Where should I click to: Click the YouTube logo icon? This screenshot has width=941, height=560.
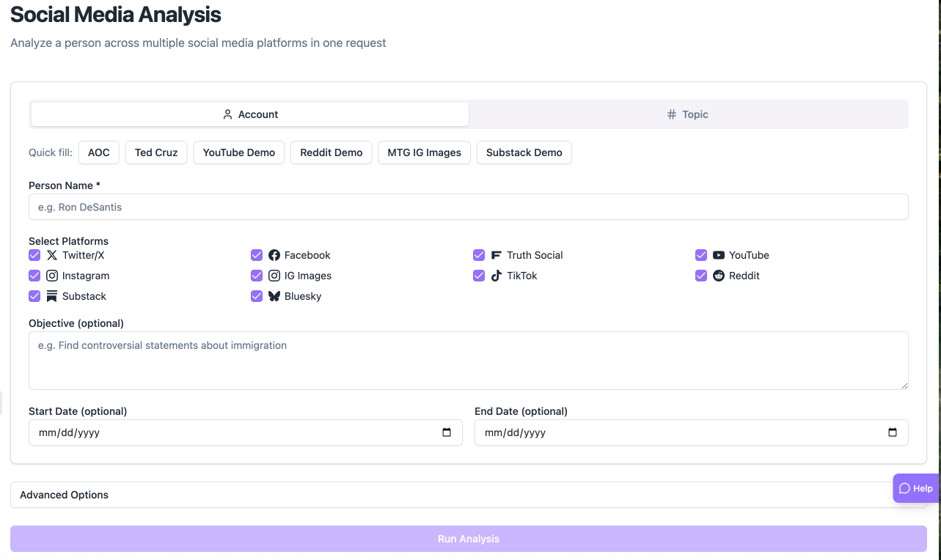click(719, 255)
